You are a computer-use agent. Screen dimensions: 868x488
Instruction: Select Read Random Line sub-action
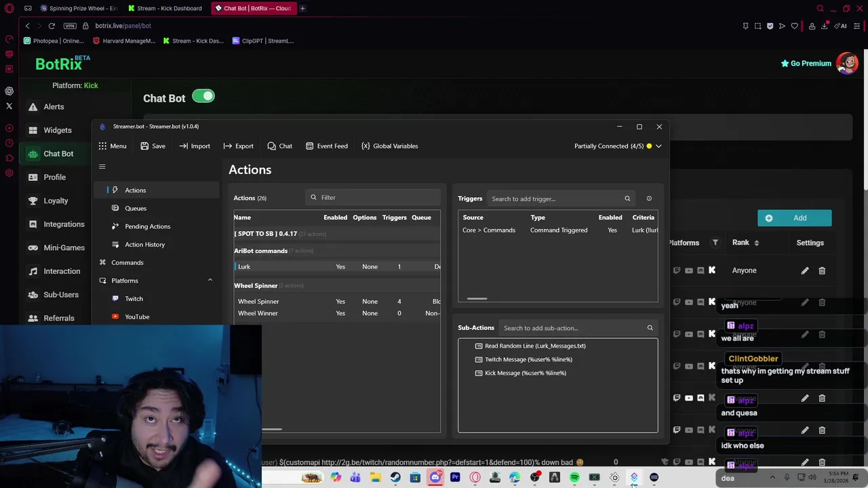pyautogui.click(x=535, y=346)
